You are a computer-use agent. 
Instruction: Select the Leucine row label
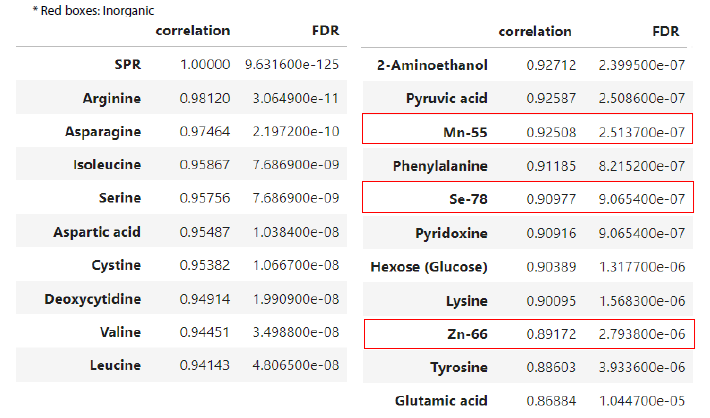point(114,366)
